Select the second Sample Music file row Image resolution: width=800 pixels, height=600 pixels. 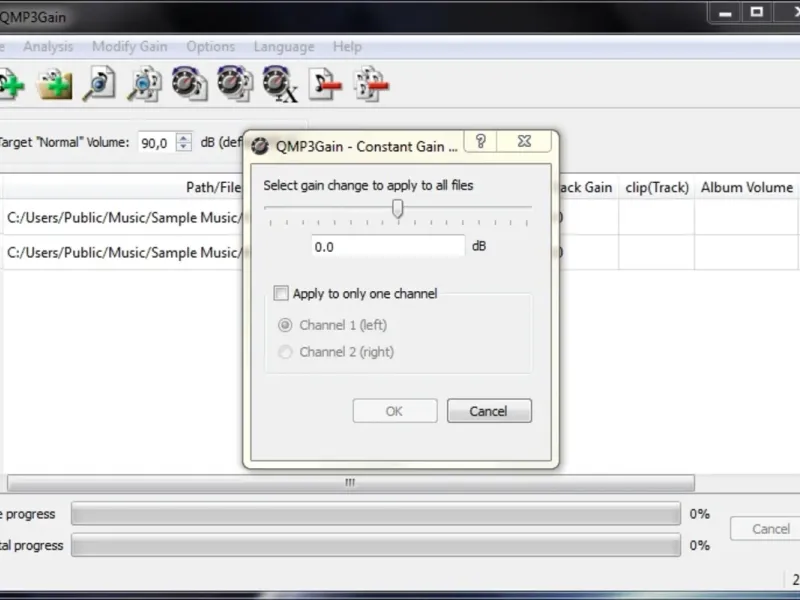(123, 253)
